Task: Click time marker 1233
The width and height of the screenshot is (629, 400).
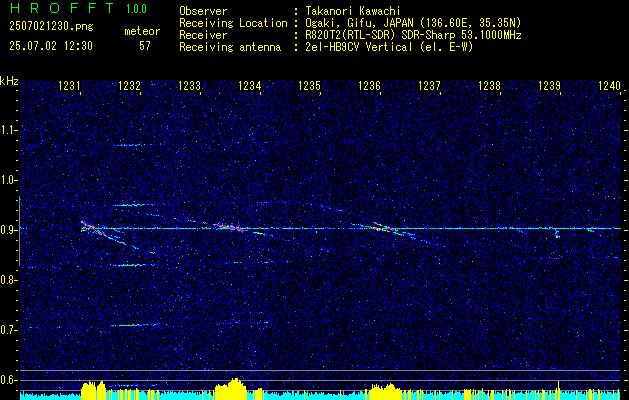Action: click(x=189, y=86)
